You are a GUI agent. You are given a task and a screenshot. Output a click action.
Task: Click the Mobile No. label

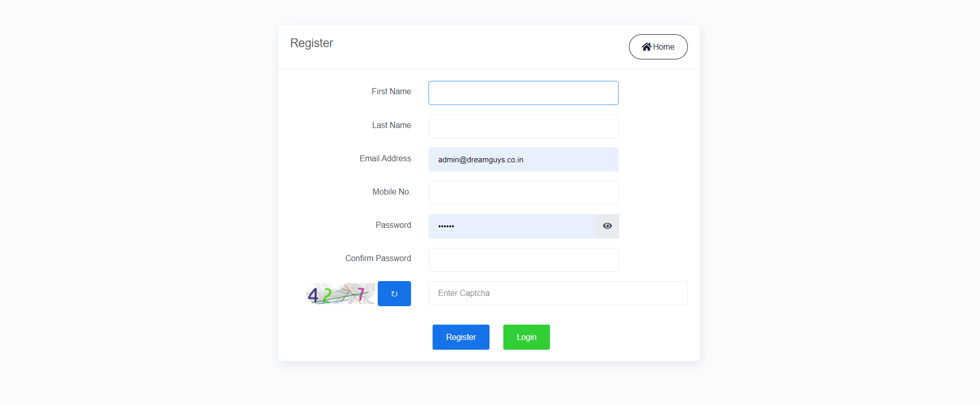(x=391, y=192)
